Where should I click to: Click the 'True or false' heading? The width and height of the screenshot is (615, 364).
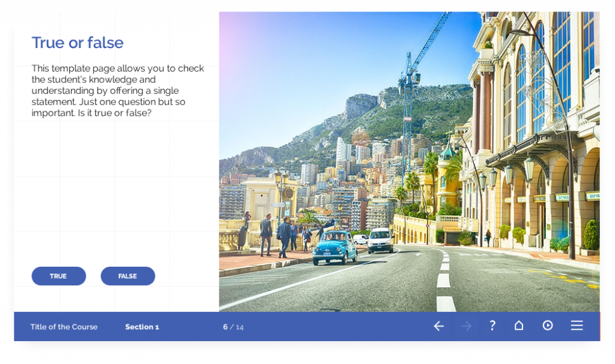(77, 43)
